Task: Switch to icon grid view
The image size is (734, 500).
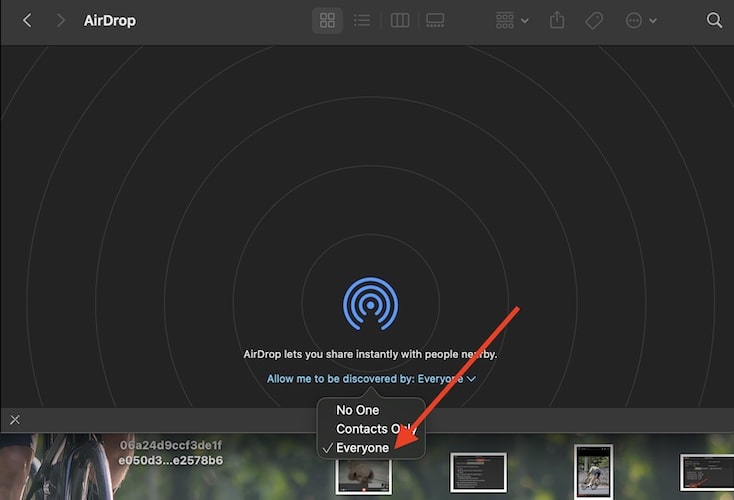Action: point(327,20)
